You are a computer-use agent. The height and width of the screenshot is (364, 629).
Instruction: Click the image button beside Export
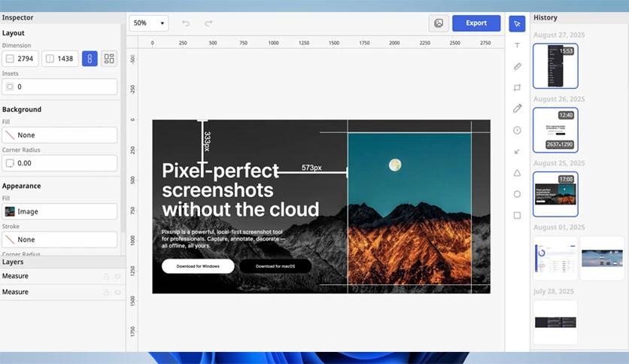[x=439, y=23]
